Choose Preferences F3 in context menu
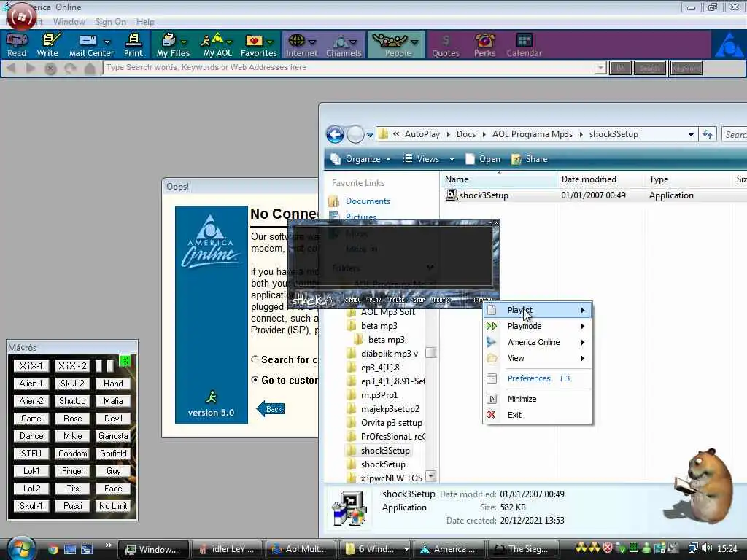Image resolution: width=747 pixels, height=560 pixels. tap(538, 378)
